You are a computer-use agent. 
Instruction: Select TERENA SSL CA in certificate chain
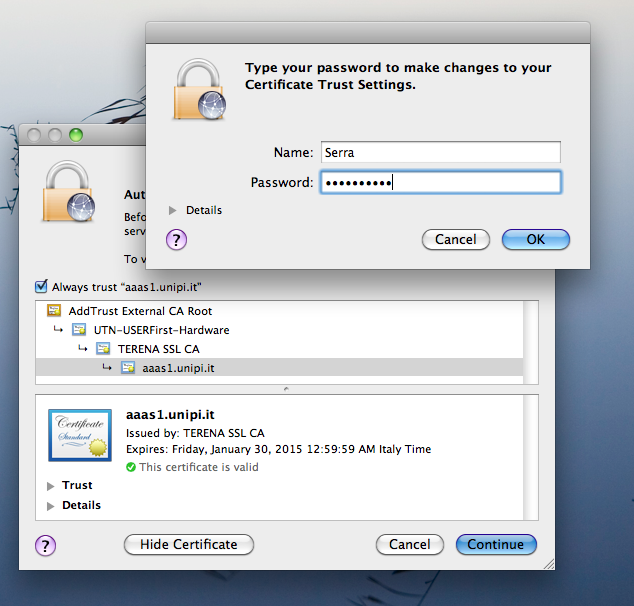tap(279, 348)
